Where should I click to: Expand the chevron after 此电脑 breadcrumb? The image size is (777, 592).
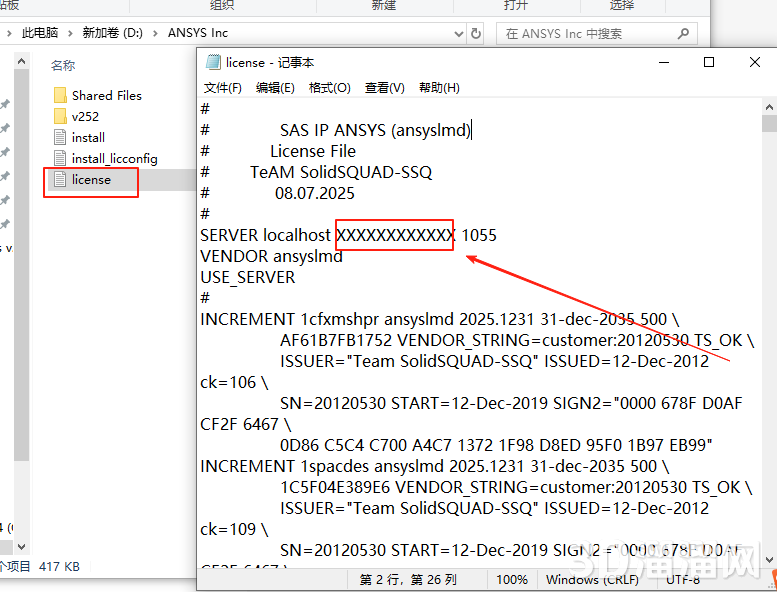coord(71,33)
